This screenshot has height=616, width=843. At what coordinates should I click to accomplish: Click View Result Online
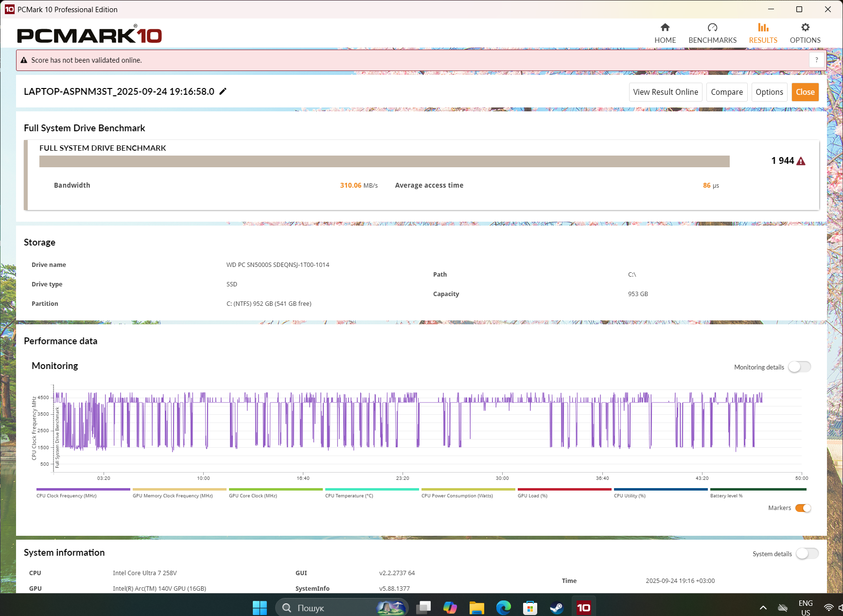click(666, 92)
